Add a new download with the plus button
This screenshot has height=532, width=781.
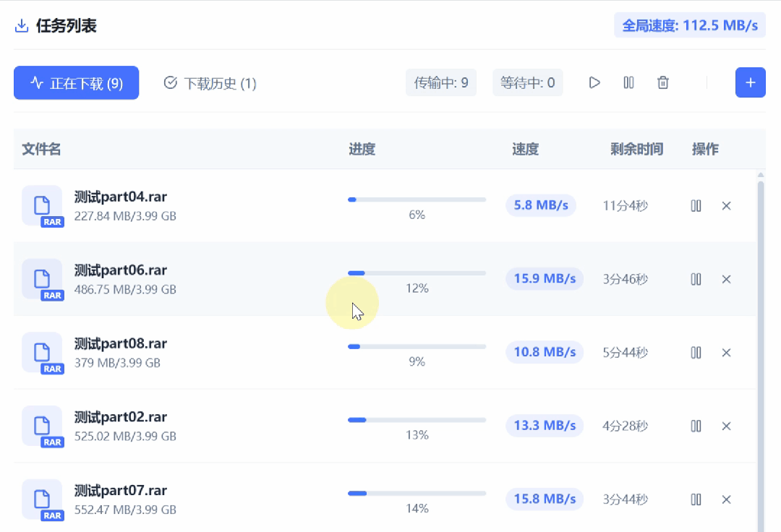tap(750, 82)
